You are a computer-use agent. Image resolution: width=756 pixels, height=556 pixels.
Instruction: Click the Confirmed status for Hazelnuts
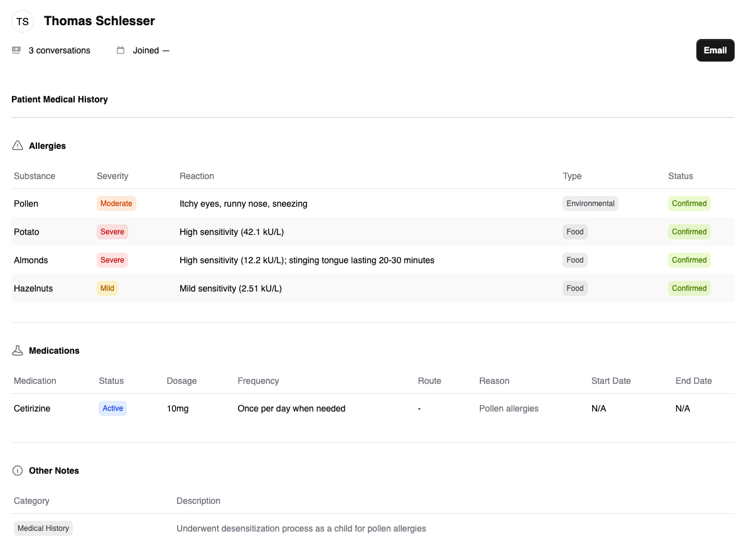(689, 288)
